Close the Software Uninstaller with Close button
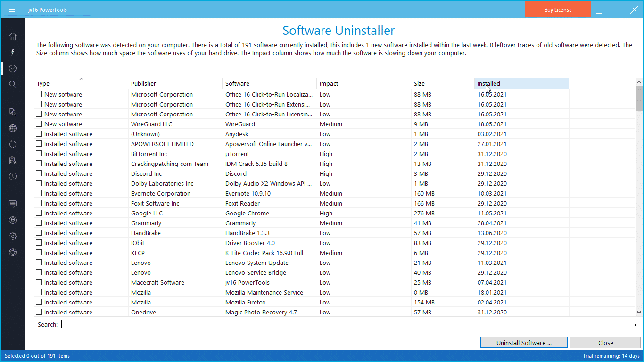The height and width of the screenshot is (362, 644). (x=606, y=343)
